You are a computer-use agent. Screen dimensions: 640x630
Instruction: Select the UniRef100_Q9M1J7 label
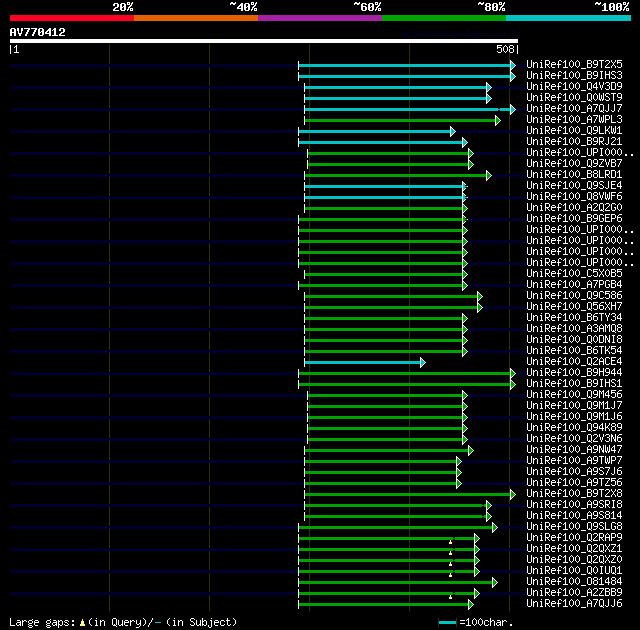(x=574, y=406)
